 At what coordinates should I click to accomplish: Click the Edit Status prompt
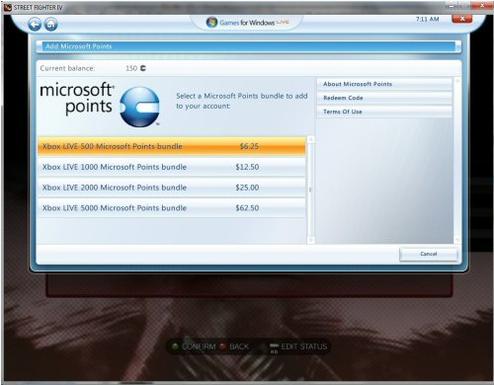pos(298,347)
